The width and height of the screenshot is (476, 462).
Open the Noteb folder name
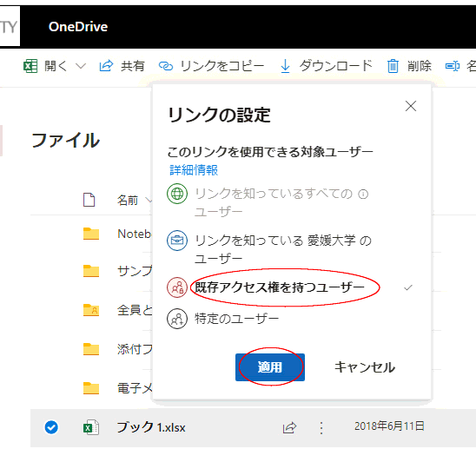(x=134, y=234)
